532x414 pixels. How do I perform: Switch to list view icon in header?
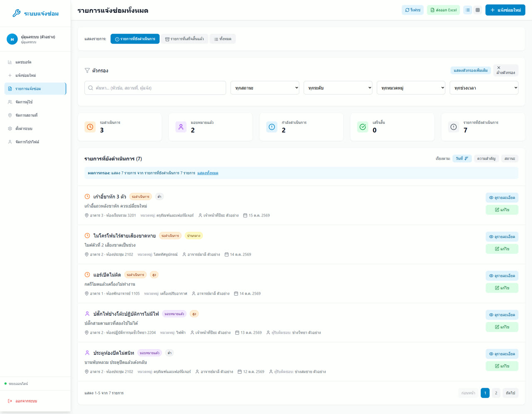pos(468,10)
